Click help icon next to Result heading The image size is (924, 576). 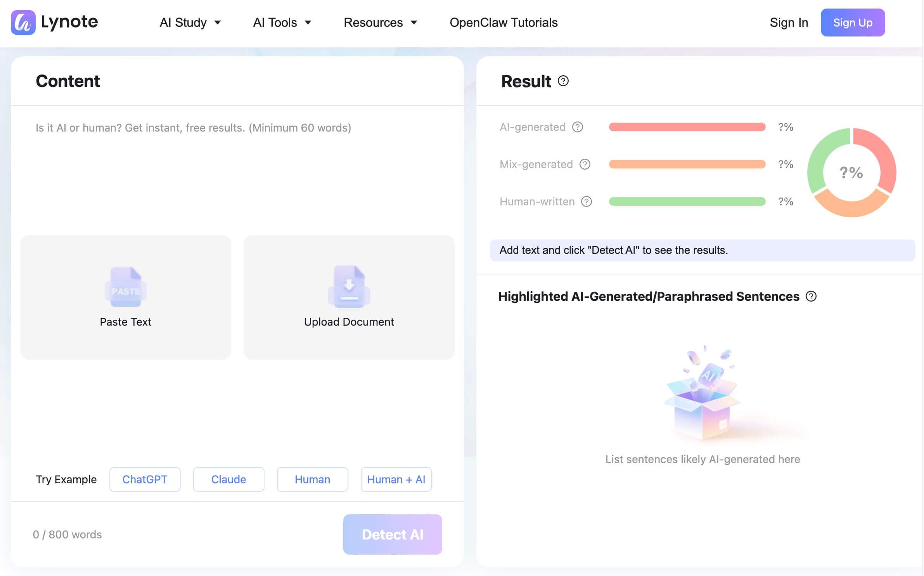coord(563,81)
